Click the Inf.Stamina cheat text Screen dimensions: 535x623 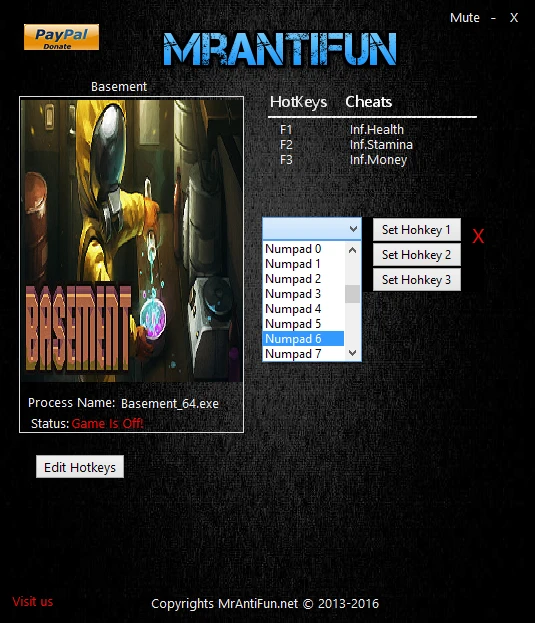coord(381,145)
